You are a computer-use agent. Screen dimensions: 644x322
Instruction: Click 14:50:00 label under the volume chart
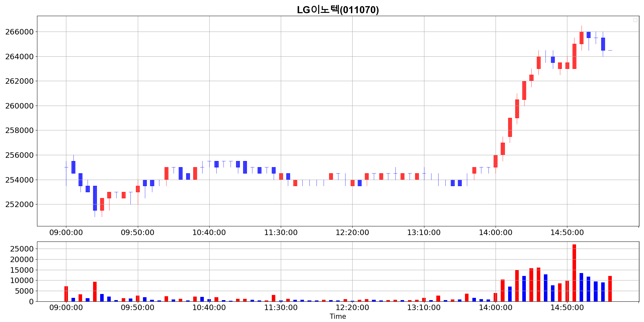[x=567, y=308]
